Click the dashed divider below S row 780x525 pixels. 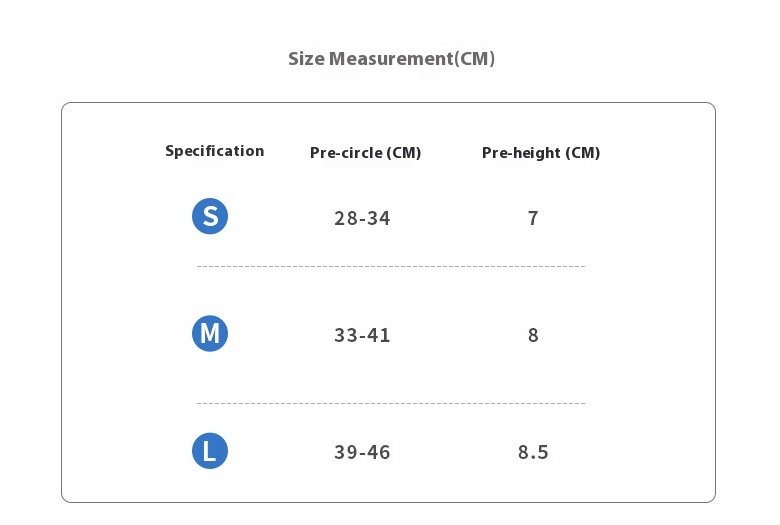click(x=390, y=267)
